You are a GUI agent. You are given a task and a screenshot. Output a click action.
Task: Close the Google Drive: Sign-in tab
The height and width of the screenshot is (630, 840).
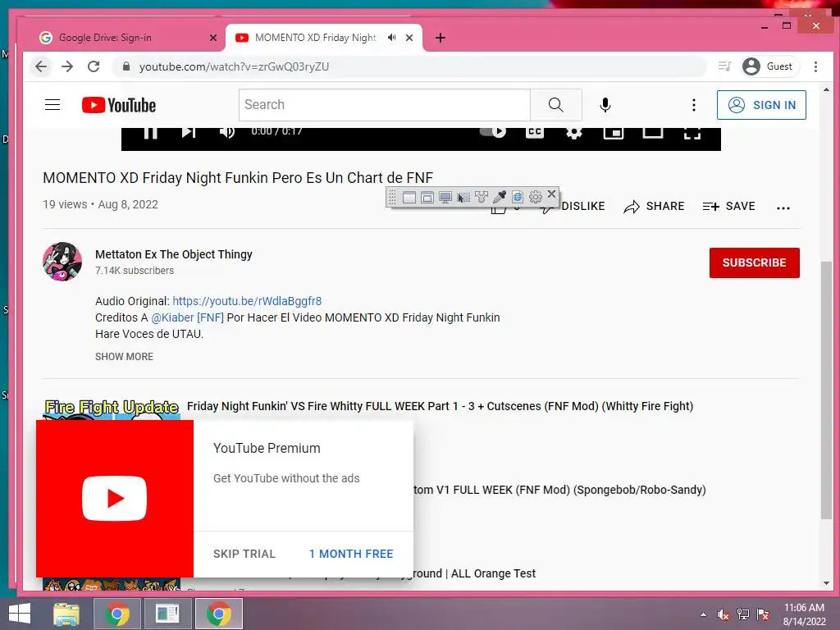pos(213,38)
